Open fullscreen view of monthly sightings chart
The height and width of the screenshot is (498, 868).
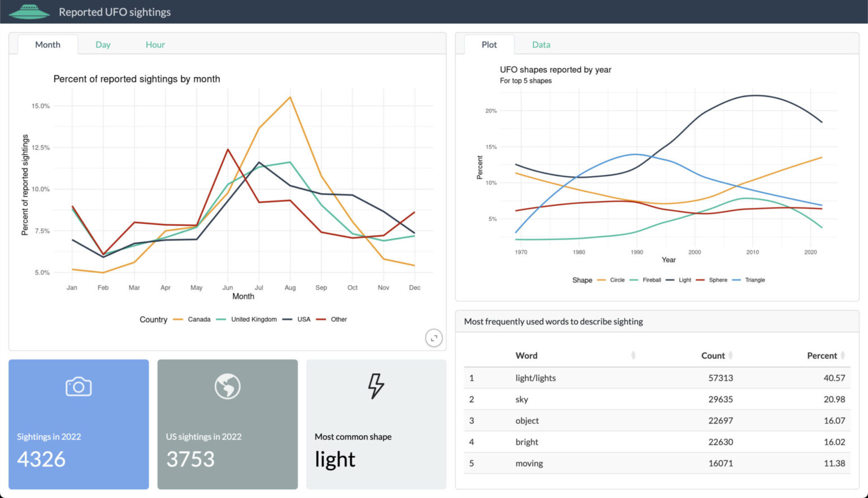click(x=433, y=338)
